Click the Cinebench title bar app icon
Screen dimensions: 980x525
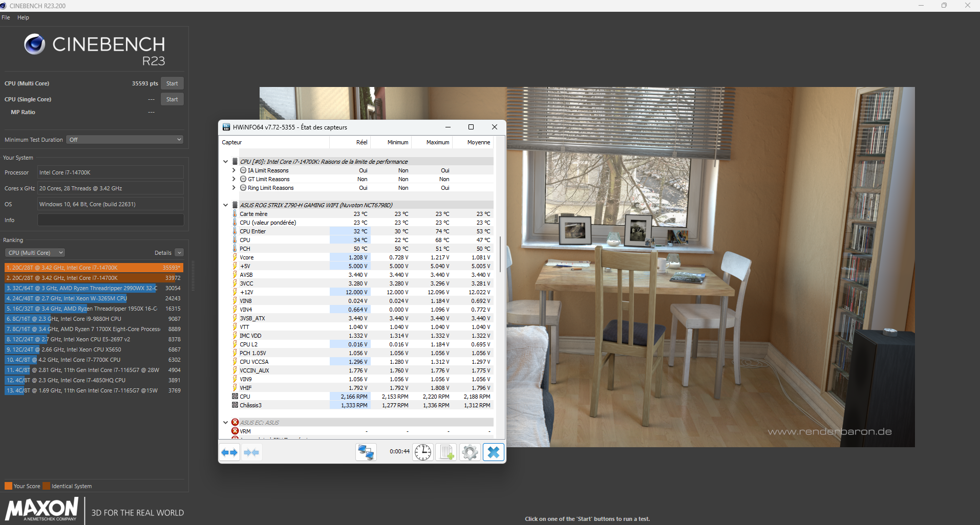[4, 6]
